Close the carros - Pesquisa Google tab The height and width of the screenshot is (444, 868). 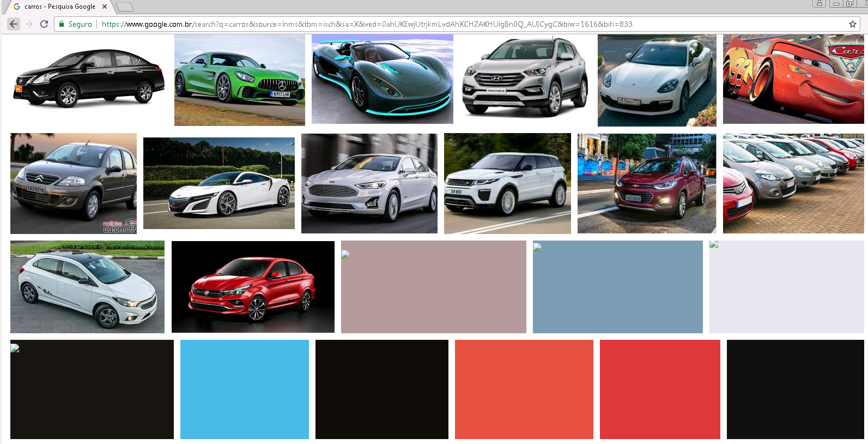point(105,7)
